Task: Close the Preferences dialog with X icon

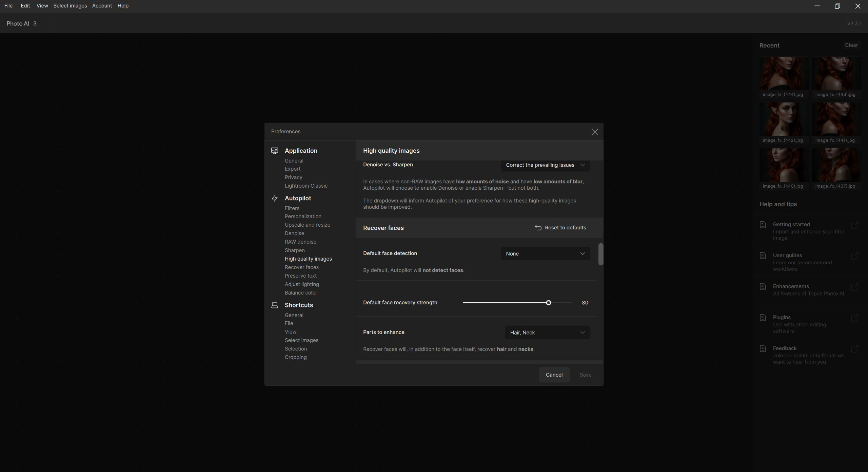Action: (x=595, y=132)
